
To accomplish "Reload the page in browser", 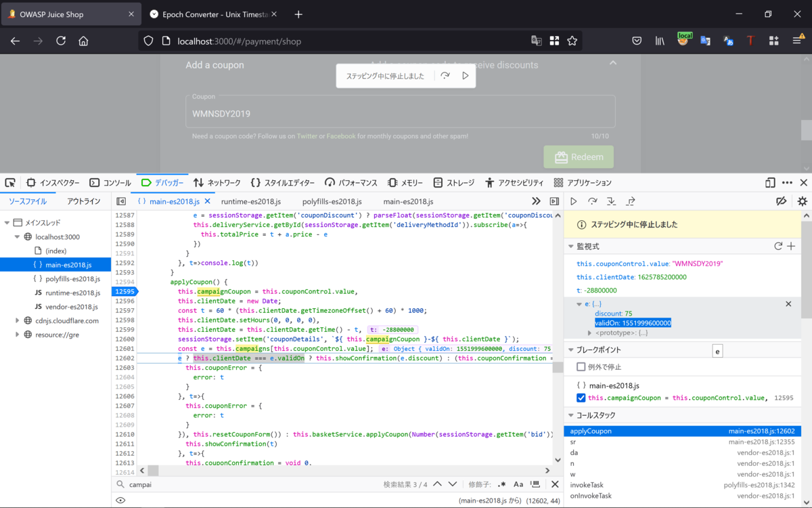I will pos(61,41).
